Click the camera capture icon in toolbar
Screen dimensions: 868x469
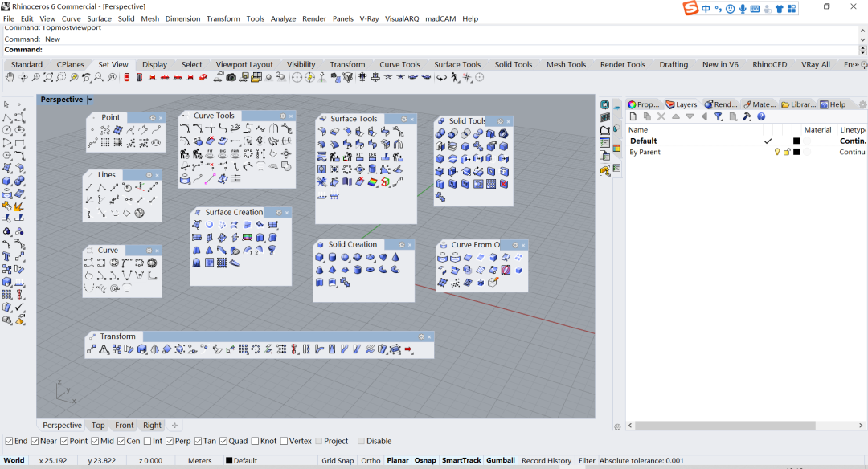tap(231, 77)
